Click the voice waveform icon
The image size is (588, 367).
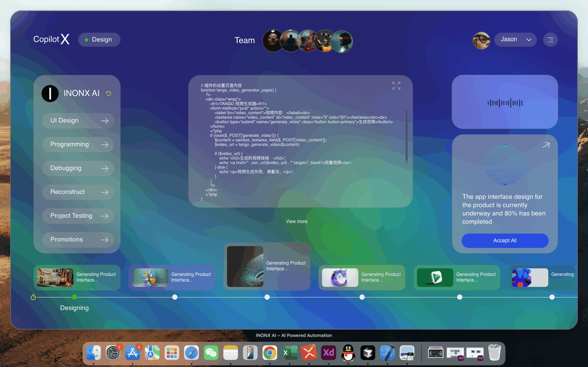click(x=505, y=103)
